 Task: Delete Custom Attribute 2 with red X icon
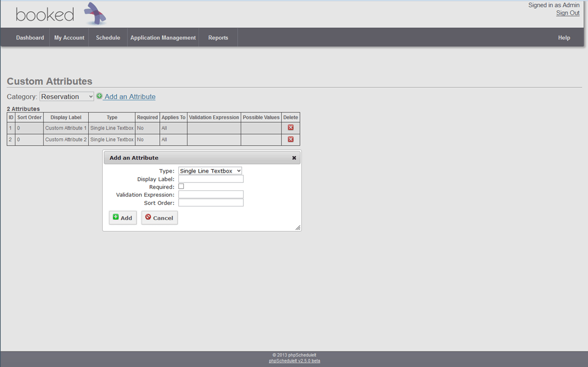coord(291,139)
